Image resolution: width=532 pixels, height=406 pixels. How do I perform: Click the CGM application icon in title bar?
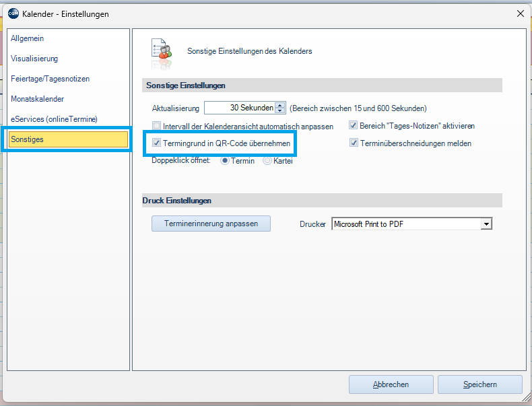(13, 13)
